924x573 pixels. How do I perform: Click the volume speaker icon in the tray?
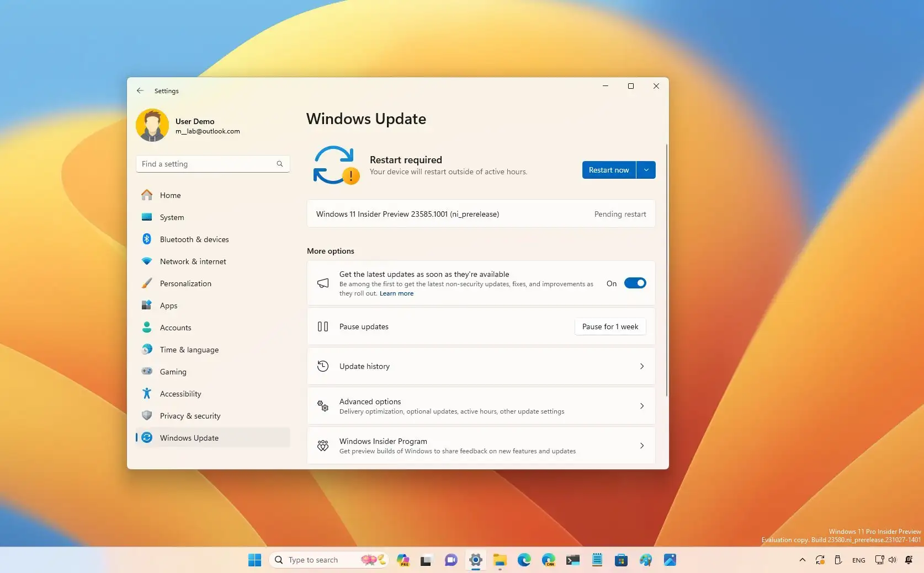(x=893, y=560)
